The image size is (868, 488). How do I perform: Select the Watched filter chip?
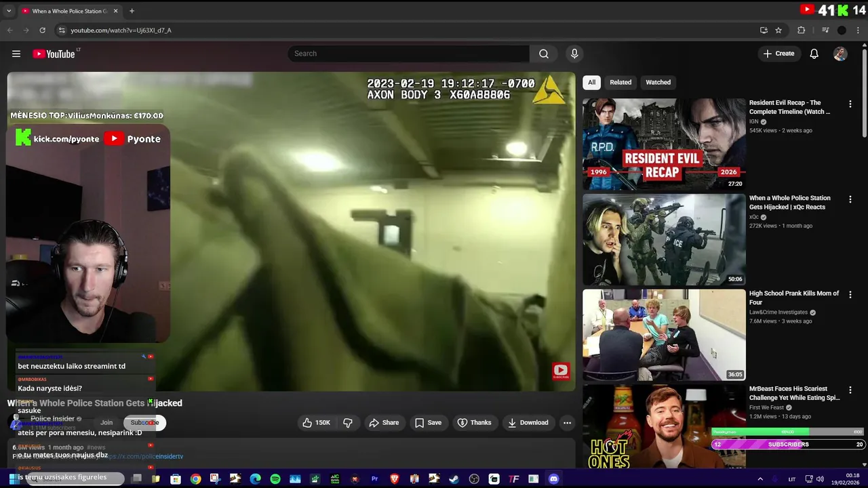[x=658, y=83]
